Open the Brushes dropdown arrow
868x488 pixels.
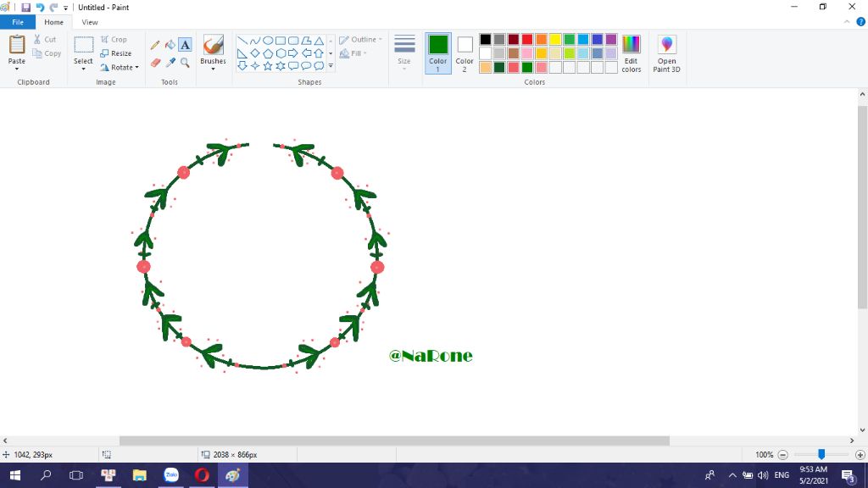click(213, 69)
